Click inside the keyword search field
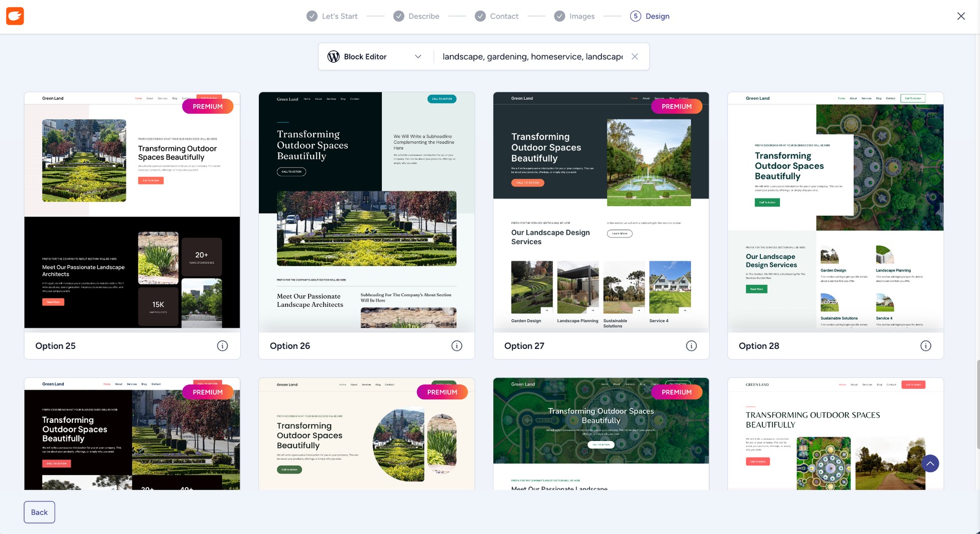This screenshot has width=980, height=534. (528, 56)
